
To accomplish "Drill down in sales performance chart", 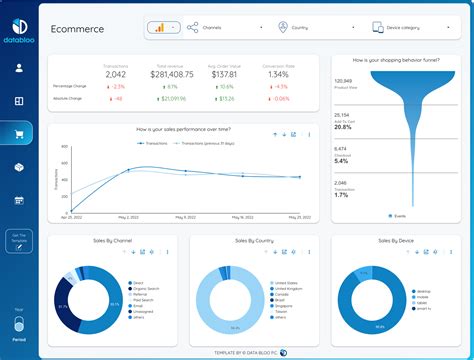I will click(x=284, y=135).
